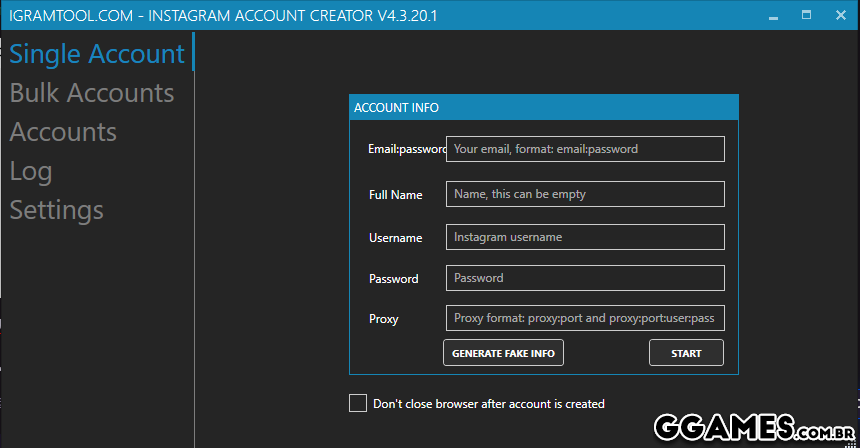Click the Proxy format input field
This screenshot has width=860, height=448.
tap(585, 318)
